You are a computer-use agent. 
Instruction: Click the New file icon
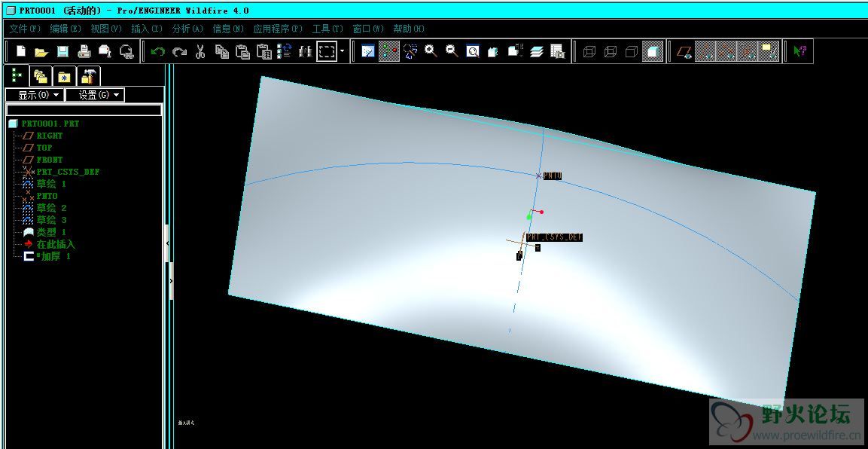20,51
